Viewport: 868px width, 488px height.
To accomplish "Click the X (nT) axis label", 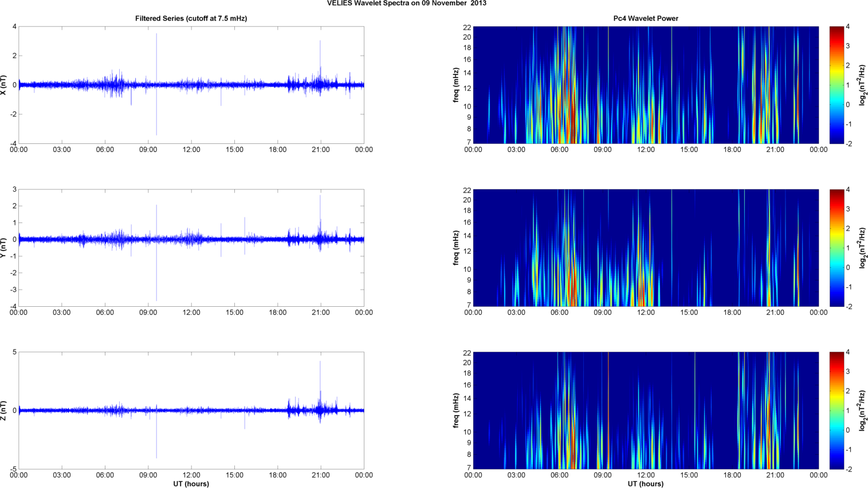I will tap(4, 85).
